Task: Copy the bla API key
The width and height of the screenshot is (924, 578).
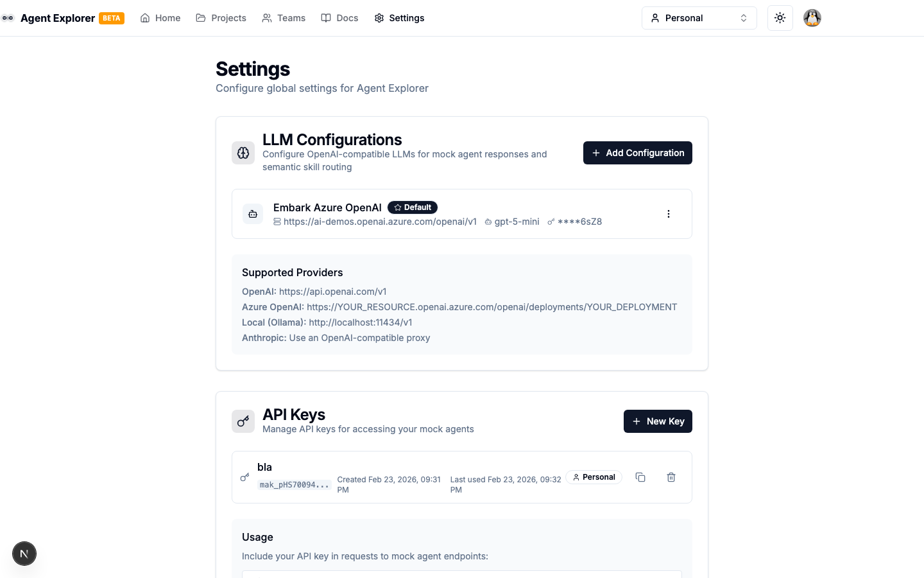Action: (640, 477)
